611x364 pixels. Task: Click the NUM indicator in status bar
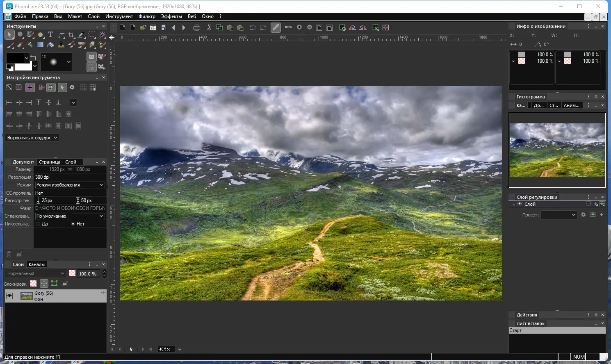[x=579, y=357]
